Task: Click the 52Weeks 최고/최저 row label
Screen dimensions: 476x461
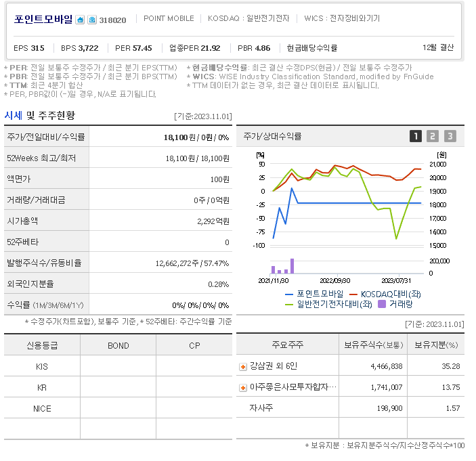Action: [x=41, y=158]
